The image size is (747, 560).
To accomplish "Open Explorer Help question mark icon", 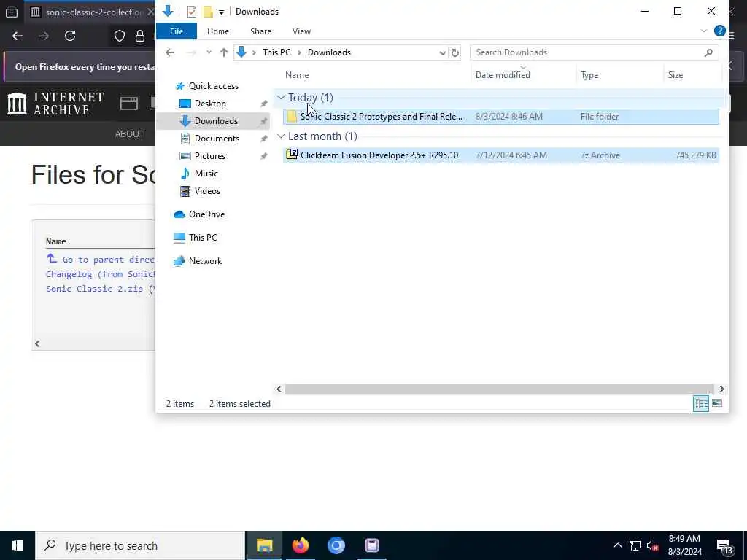I will [x=720, y=31].
